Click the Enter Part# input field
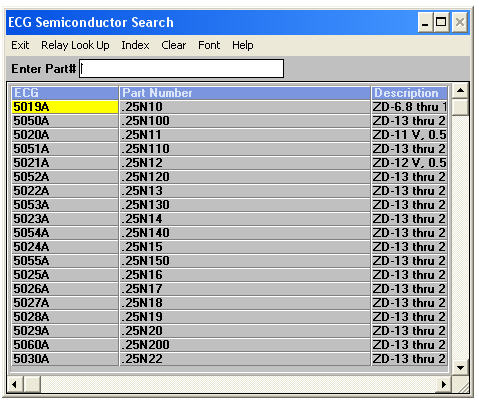Viewport: 479px width, 402px height. point(181,69)
